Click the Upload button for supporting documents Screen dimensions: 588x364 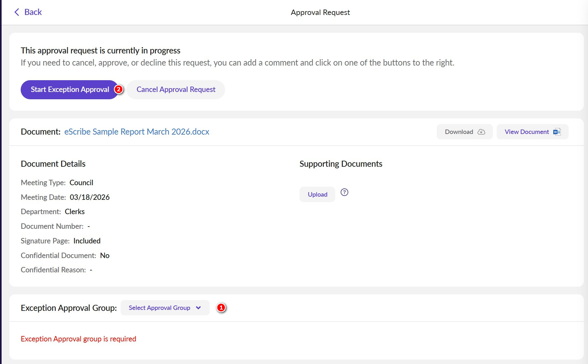(x=317, y=194)
